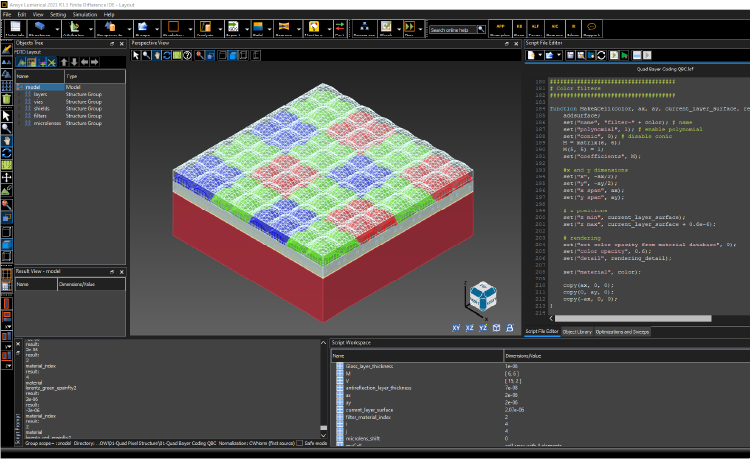Open the Simulation menu
Viewport: 750px width, 459px height.
[85, 14]
